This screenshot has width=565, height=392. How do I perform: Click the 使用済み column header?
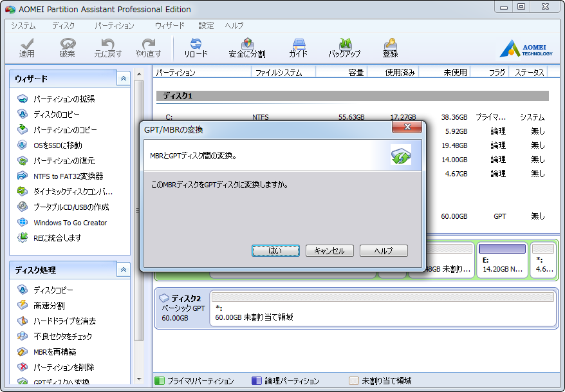tap(393, 73)
